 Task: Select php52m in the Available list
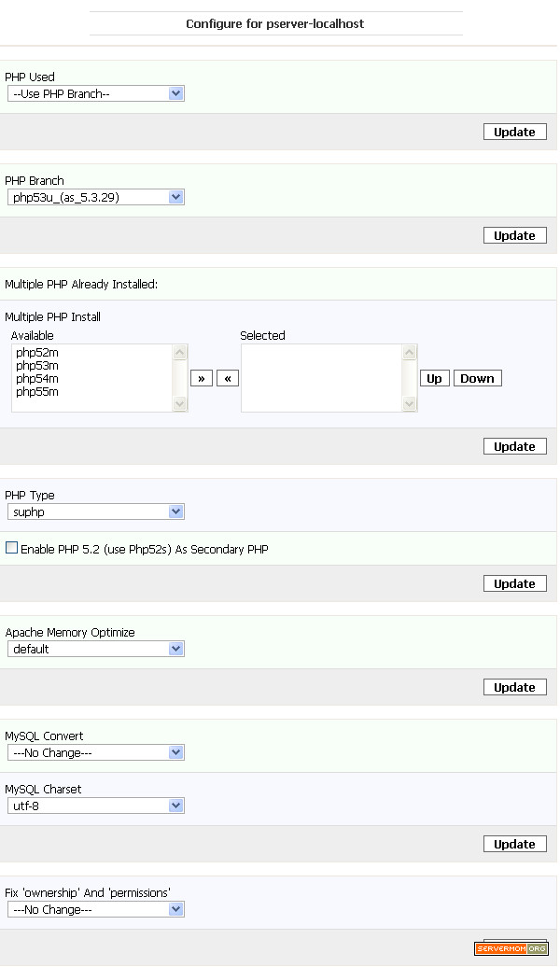coord(37,353)
